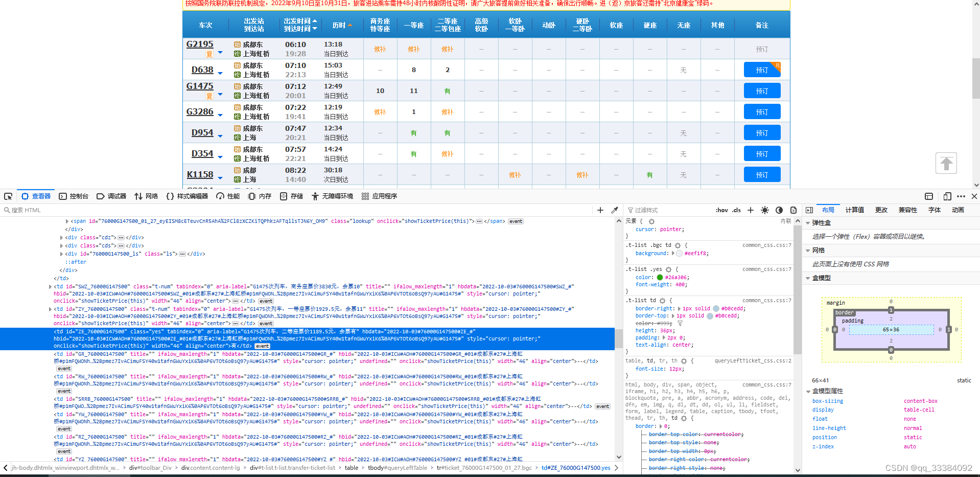Select the eyedropper color picker icon

pos(615,210)
